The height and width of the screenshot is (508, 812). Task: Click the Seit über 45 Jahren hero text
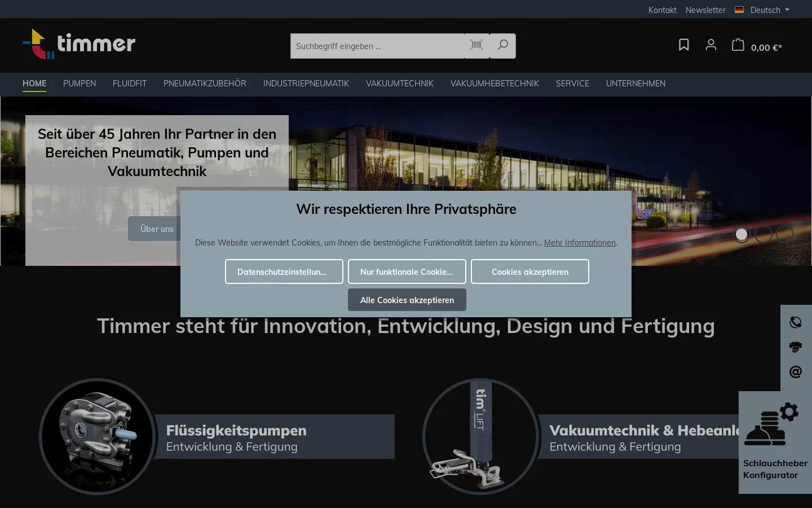pos(157,152)
